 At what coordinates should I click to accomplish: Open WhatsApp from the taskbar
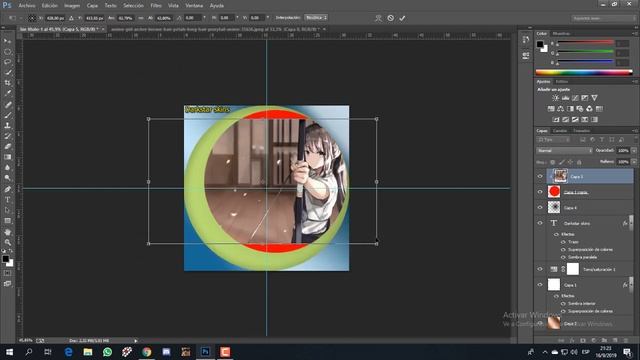click(x=107, y=351)
